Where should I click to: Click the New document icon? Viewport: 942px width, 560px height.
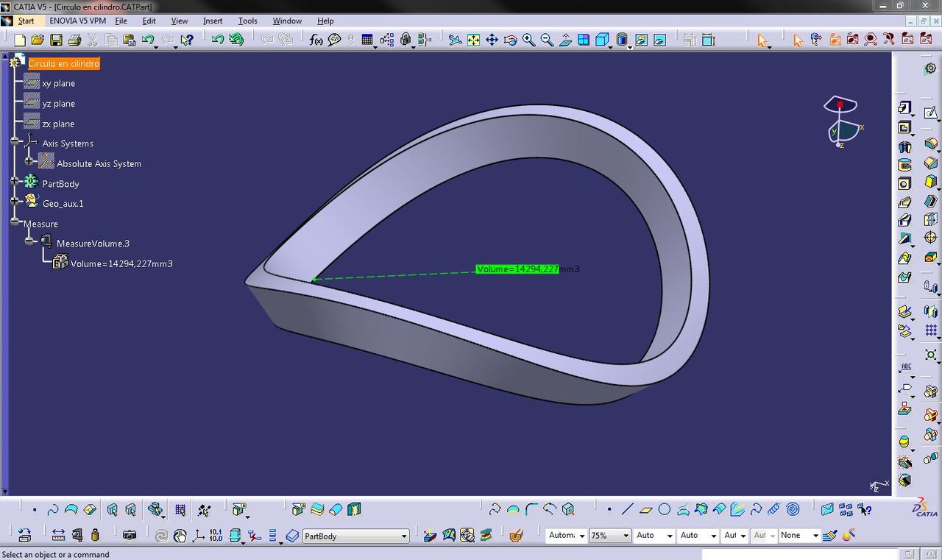pyautogui.click(x=20, y=40)
